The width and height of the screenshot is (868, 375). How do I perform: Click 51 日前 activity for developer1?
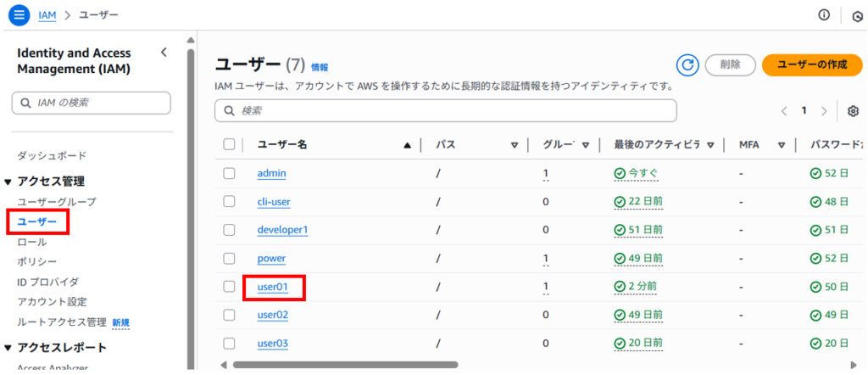pyautogui.click(x=638, y=231)
